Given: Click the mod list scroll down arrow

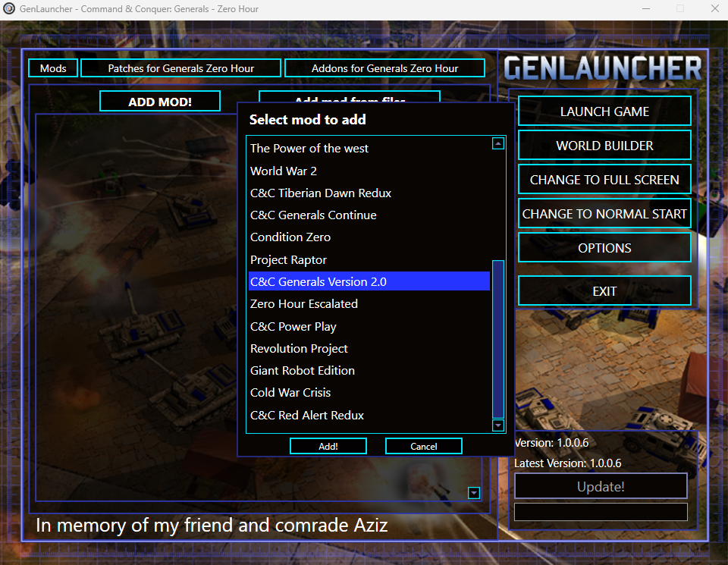Looking at the screenshot, I should click(x=497, y=425).
